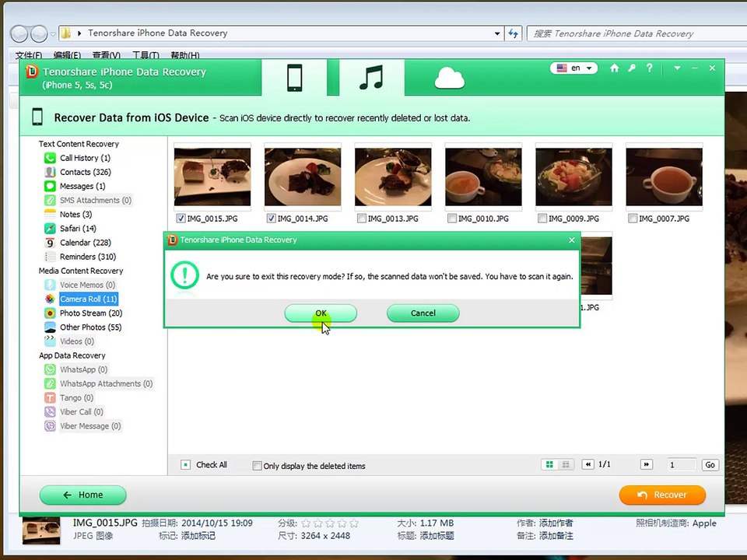The image size is (747, 560).
Task: Open Notes (3) category
Action: (x=75, y=215)
